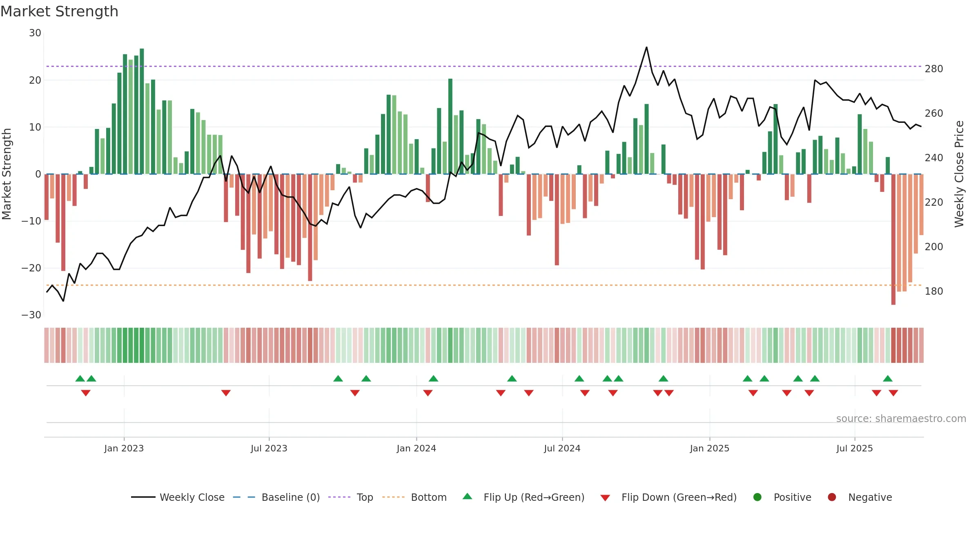This screenshot has width=980, height=551.
Task: Select the chart title Market Strength
Action: [59, 11]
